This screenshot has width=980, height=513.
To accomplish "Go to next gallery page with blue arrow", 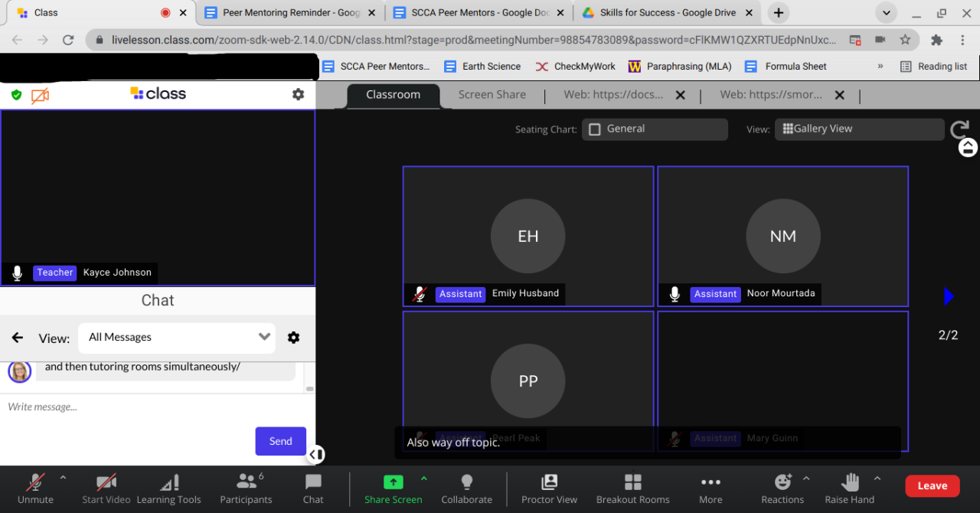I will (949, 296).
